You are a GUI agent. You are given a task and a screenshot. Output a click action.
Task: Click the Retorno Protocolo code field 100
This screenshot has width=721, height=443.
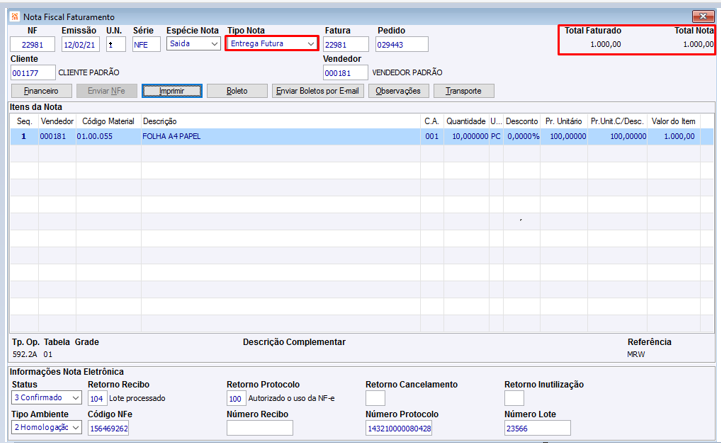tap(236, 398)
